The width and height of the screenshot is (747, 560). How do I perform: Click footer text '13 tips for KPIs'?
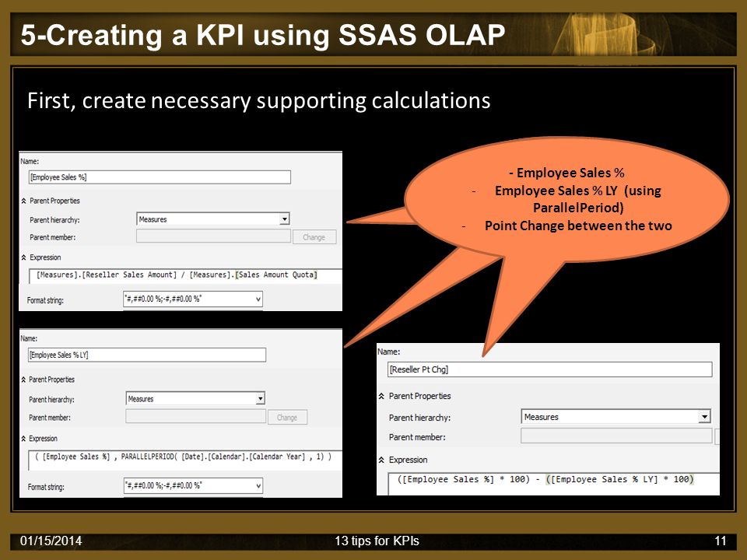377,541
